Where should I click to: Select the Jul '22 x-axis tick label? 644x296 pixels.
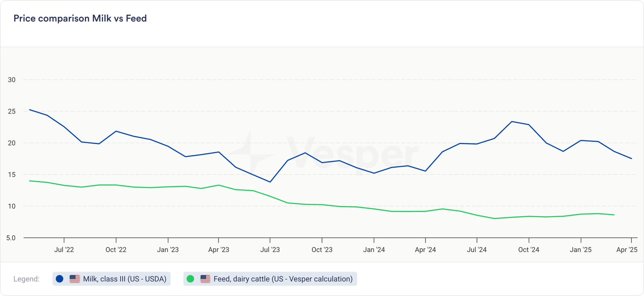point(64,250)
